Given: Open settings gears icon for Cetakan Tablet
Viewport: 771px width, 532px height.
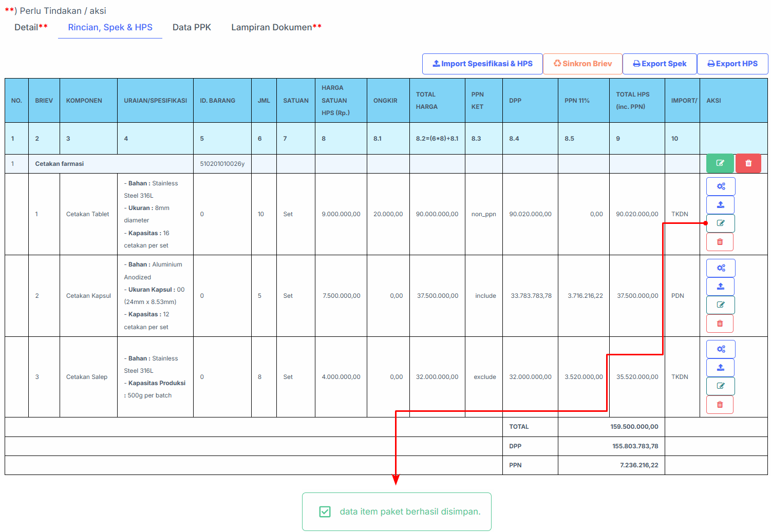Looking at the screenshot, I should coord(721,186).
